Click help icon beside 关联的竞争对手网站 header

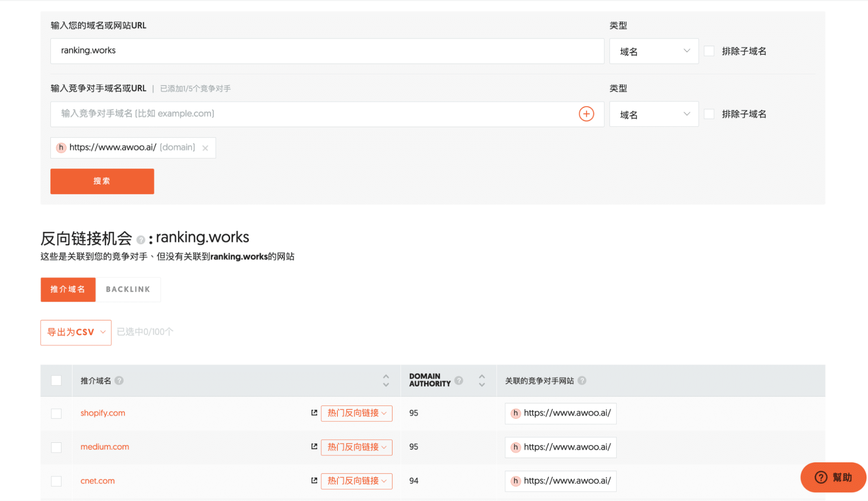582,381
